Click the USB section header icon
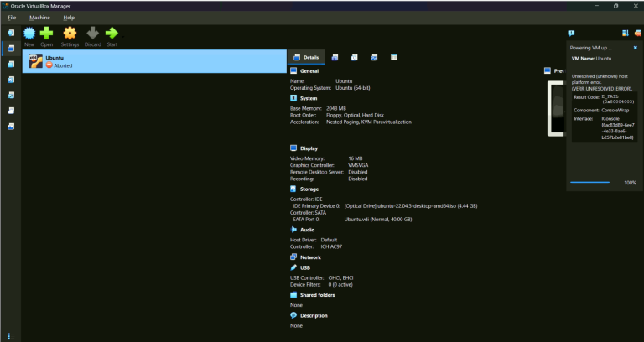Image resolution: width=644 pixels, height=342 pixels. (x=293, y=267)
